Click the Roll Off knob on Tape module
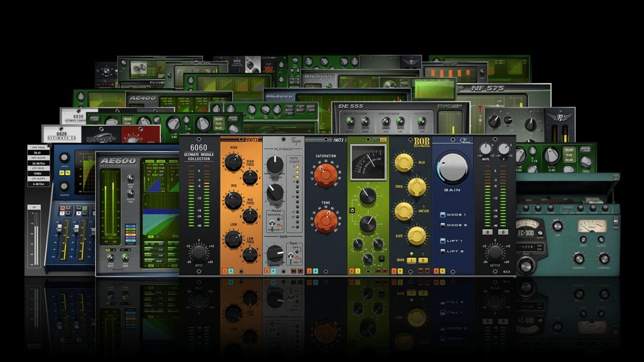Screen dimensions: 644x362 pyautogui.click(x=275, y=164)
